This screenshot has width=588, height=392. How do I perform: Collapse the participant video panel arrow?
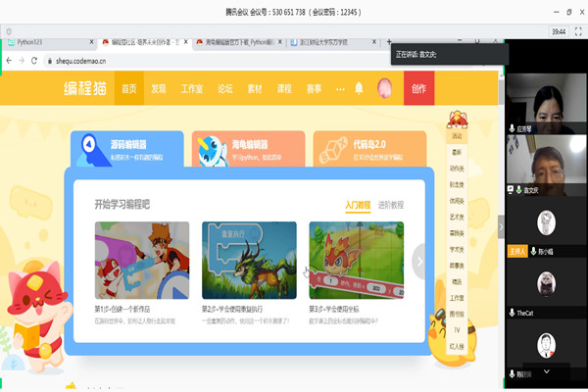(x=501, y=225)
